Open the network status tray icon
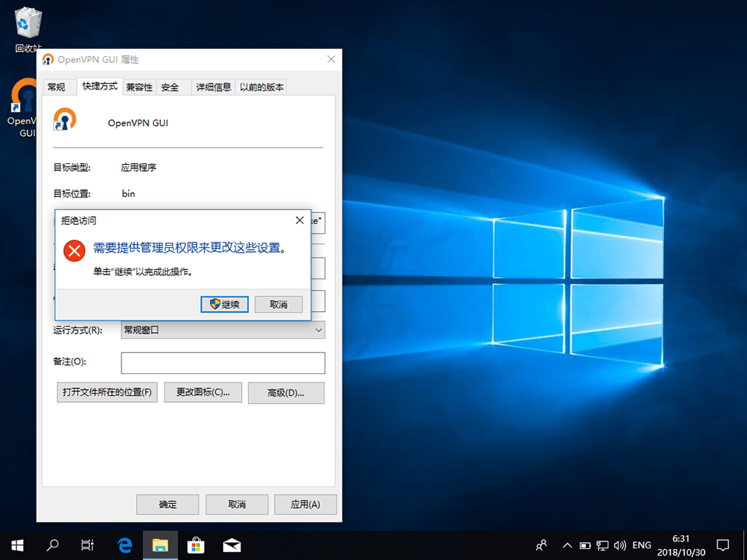Image resolution: width=747 pixels, height=560 pixels. pyautogui.click(x=602, y=546)
